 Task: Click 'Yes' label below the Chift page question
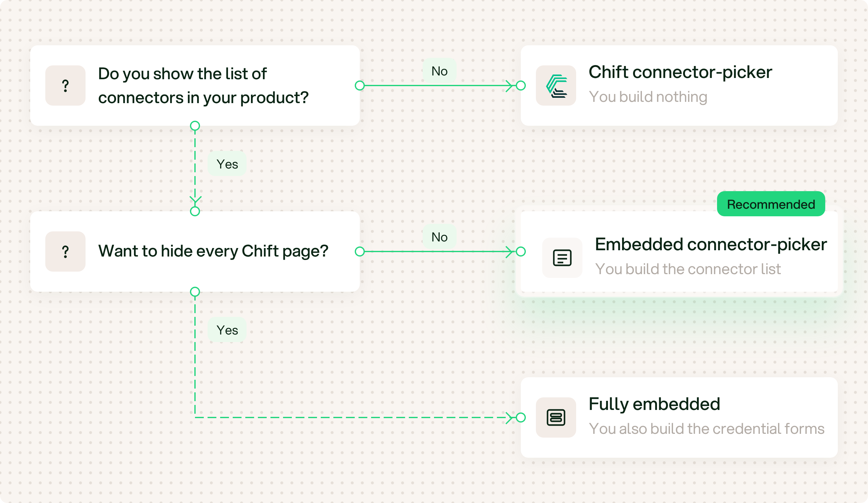(x=227, y=330)
